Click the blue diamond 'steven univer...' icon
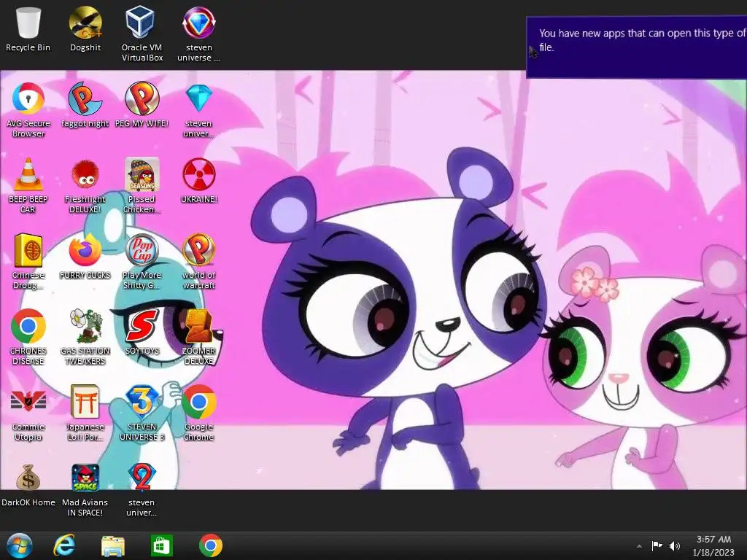 click(x=199, y=109)
